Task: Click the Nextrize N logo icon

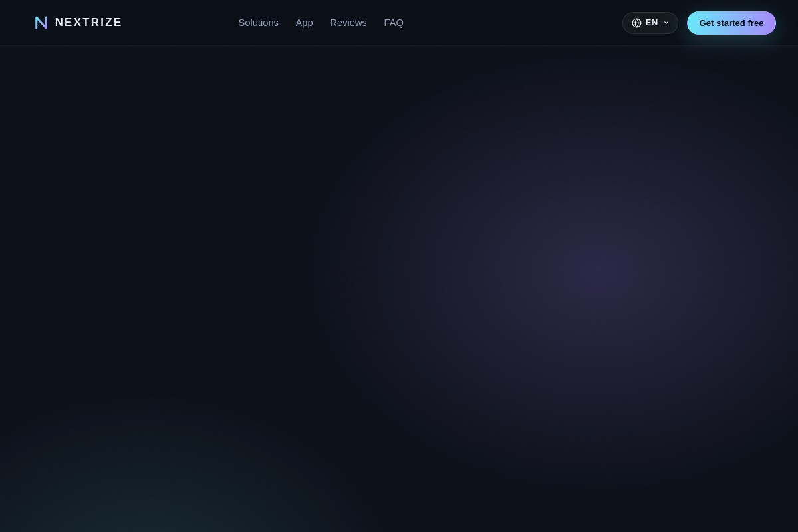Action: [41, 23]
